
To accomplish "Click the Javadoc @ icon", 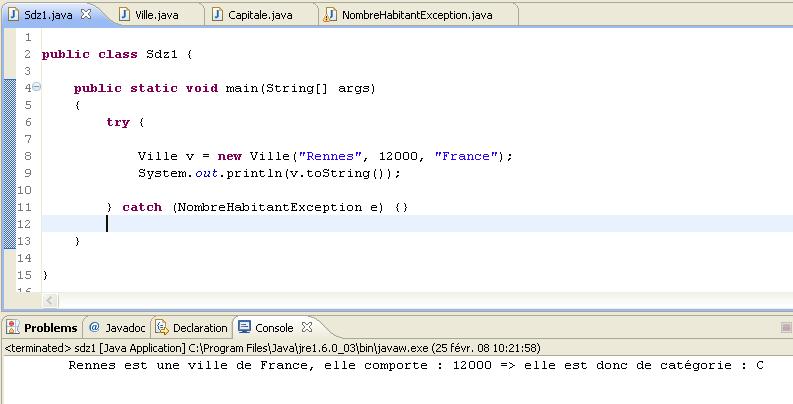I will coord(94,327).
